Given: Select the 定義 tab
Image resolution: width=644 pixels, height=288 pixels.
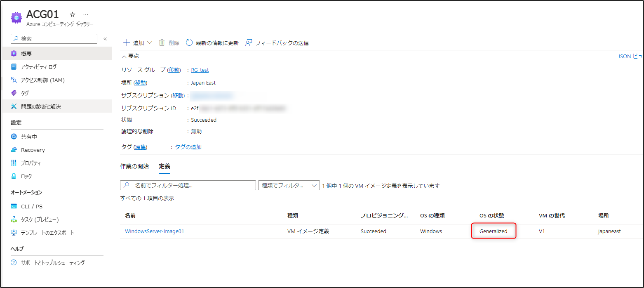Looking at the screenshot, I should pyautogui.click(x=165, y=166).
